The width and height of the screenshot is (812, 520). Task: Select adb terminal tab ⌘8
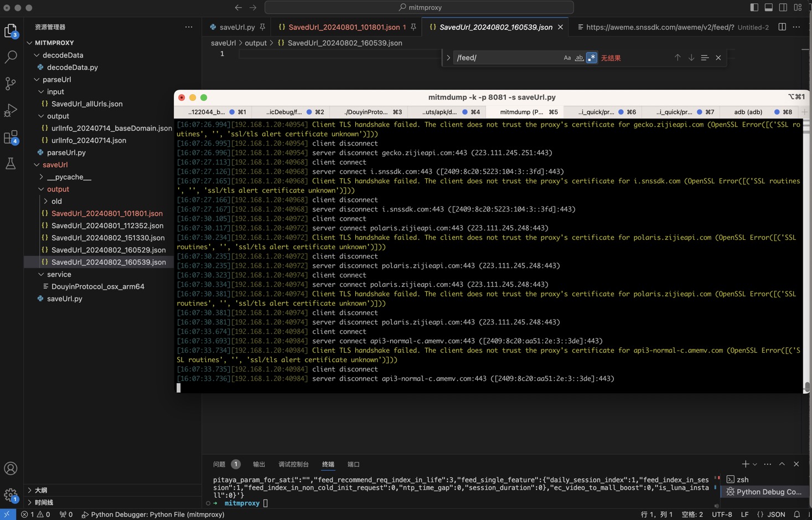point(759,112)
